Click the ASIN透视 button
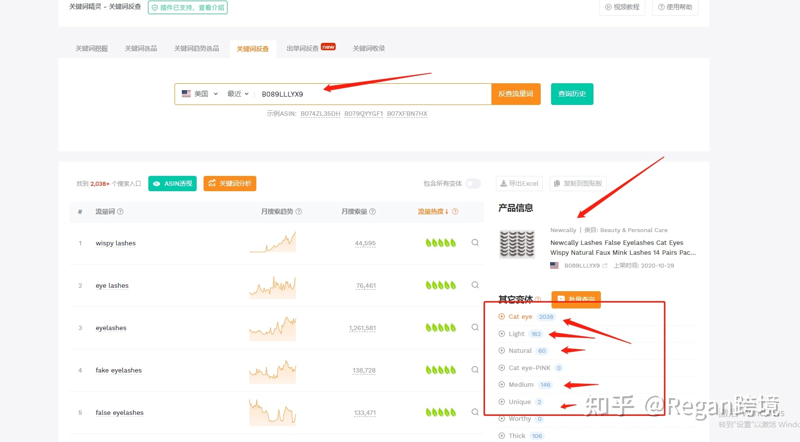800x442 pixels. (172, 184)
